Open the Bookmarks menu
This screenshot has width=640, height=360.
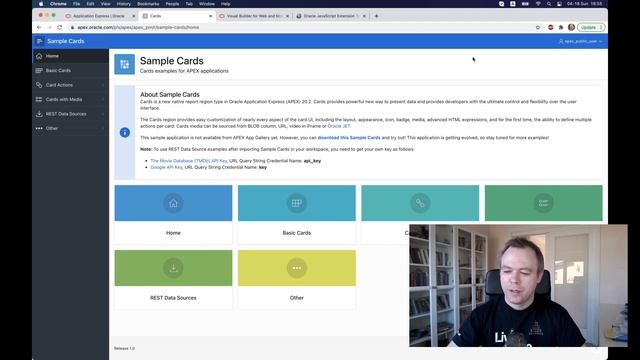[148, 4]
